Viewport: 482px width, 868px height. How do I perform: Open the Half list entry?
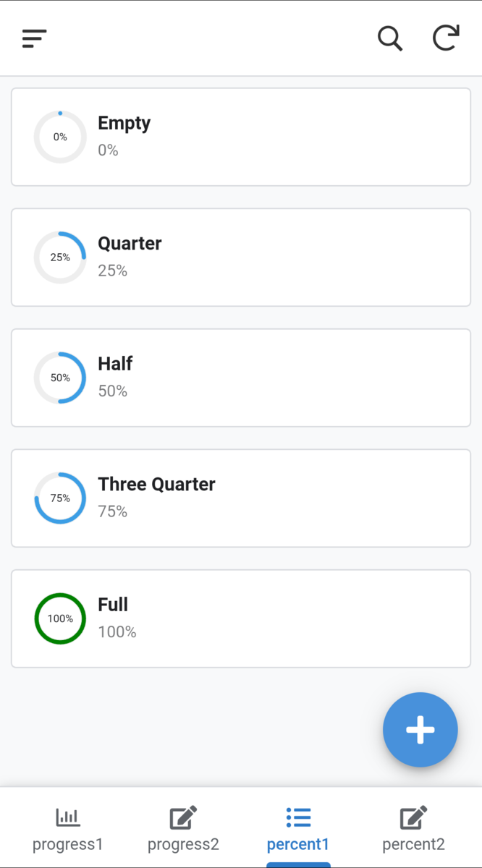coord(241,378)
